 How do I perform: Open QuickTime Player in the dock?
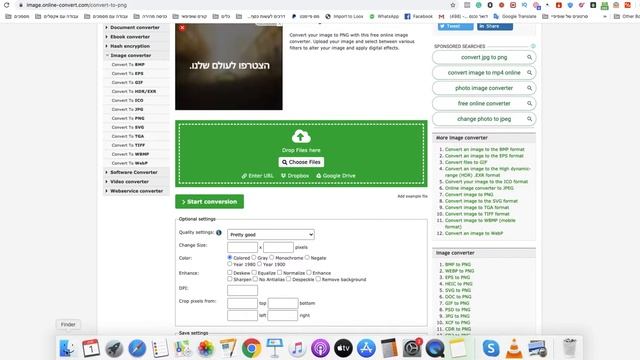[x=435, y=348]
